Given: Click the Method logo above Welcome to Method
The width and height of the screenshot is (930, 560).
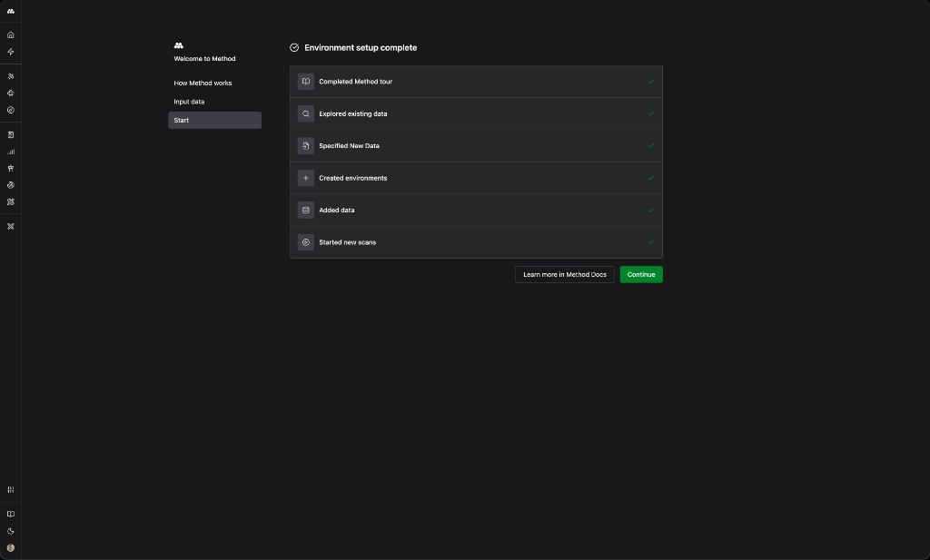Looking at the screenshot, I should [179, 45].
